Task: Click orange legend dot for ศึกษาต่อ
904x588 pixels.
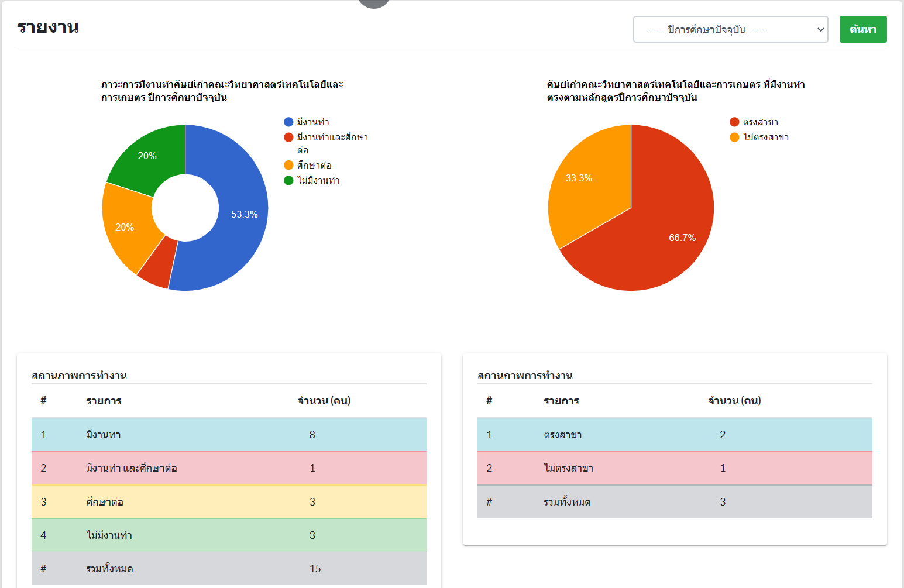Action: 288,165
